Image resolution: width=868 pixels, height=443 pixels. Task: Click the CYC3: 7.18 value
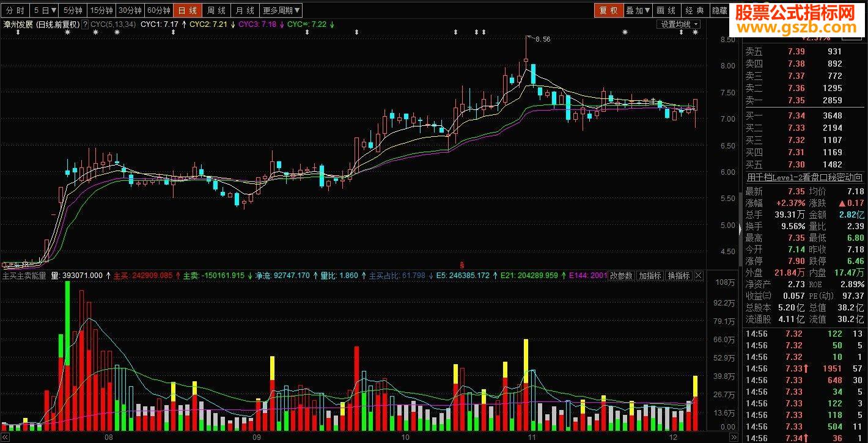click(x=257, y=24)
